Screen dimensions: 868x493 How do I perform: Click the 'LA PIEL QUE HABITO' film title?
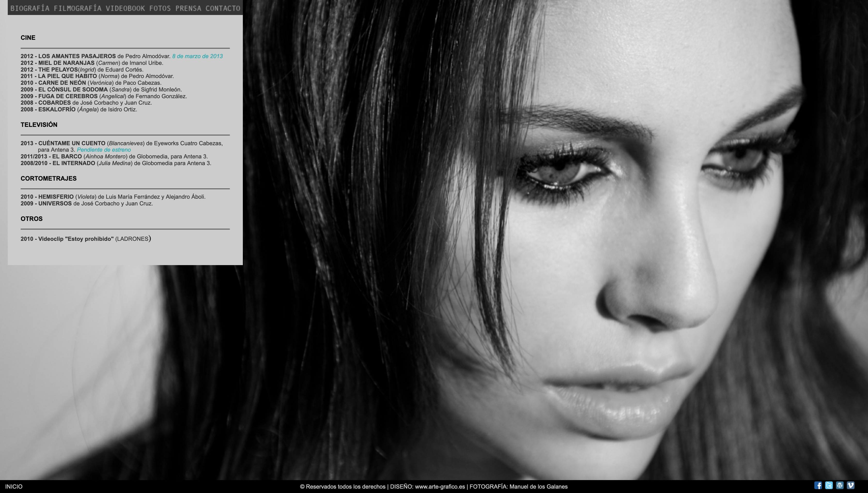(67, 76)
